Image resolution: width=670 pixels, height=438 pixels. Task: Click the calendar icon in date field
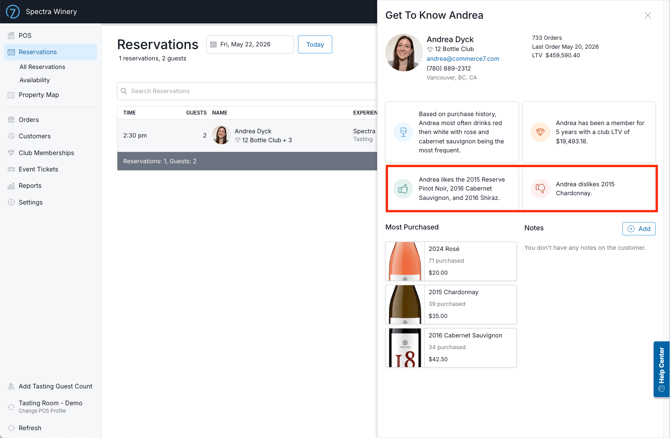click(x=213, y=44)
